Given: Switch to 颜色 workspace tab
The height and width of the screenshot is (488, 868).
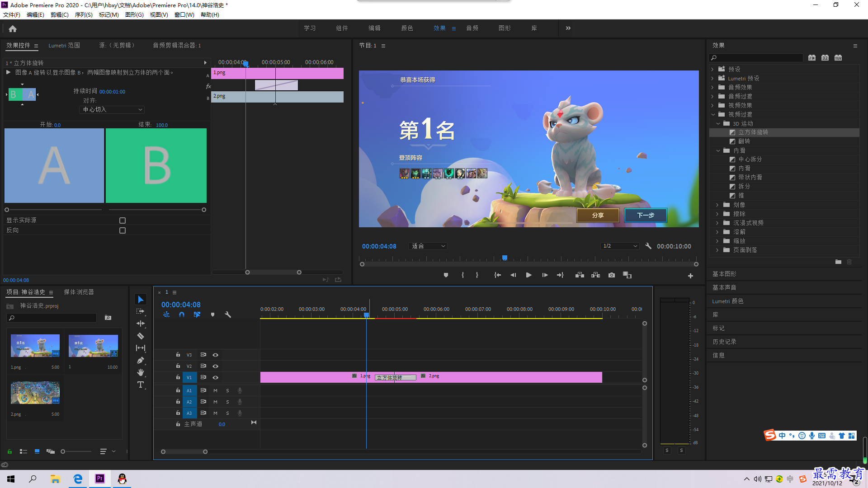Looking at the screenshot, I should (x=407, y=28).
